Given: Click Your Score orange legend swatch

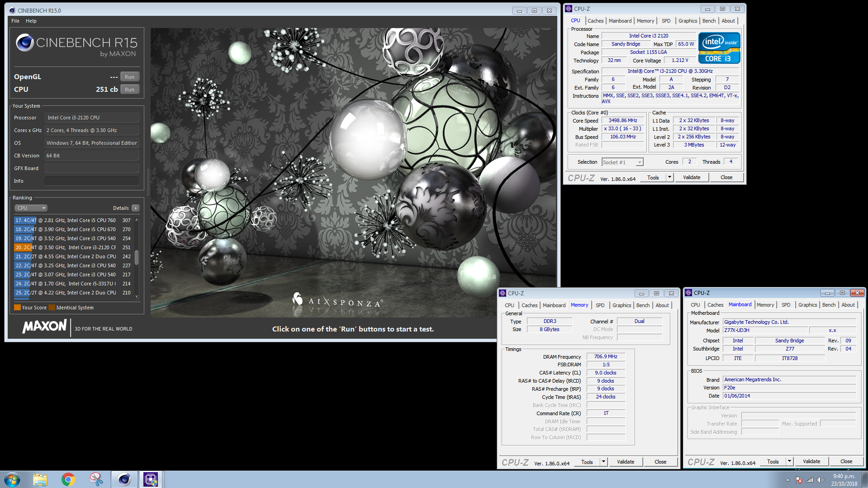Looking at the screenshot, I should [17, 308].
